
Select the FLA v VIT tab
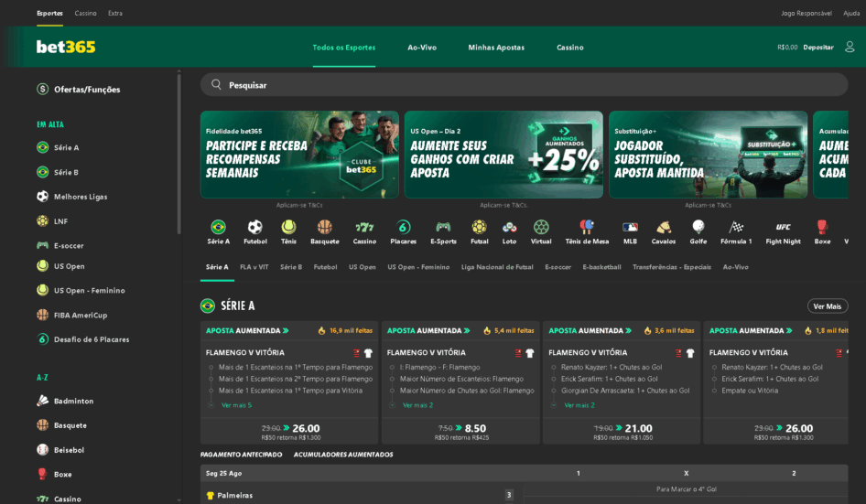(x=254, y=267)
